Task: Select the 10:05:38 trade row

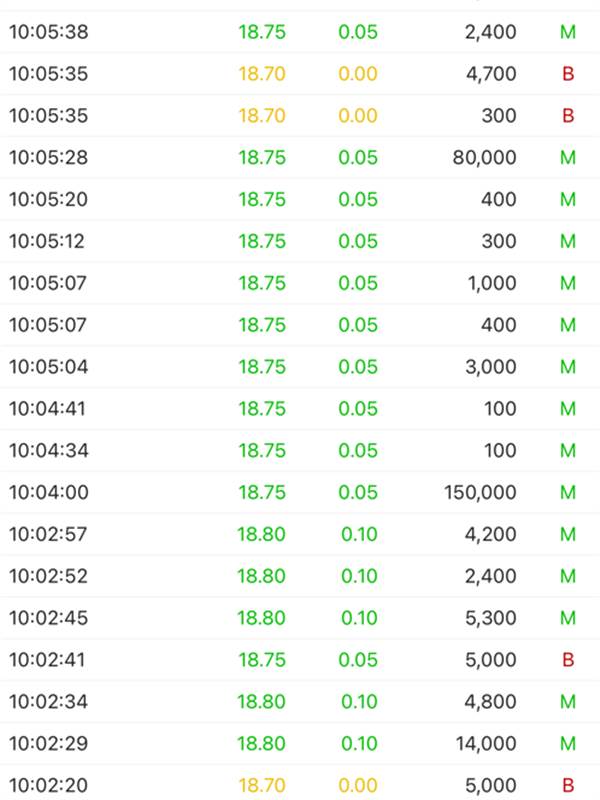Action: pos(300,32)
